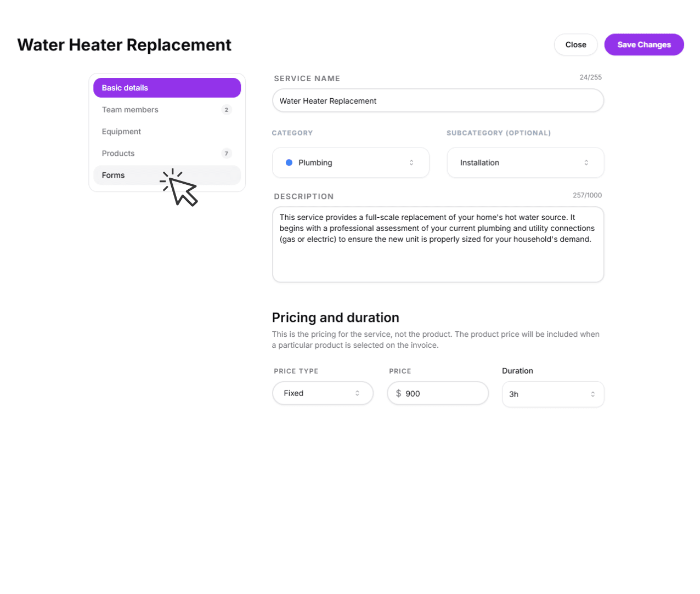This screenshot has height=594, width=700.
Task: Switch to the Team members section
Action: click(130, 110)
